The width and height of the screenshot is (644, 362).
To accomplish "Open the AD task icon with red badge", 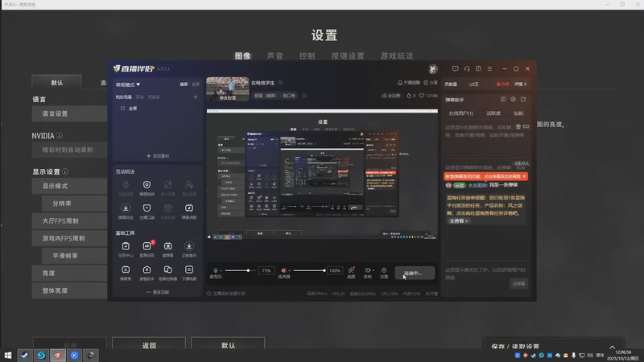I will [147, 246].
